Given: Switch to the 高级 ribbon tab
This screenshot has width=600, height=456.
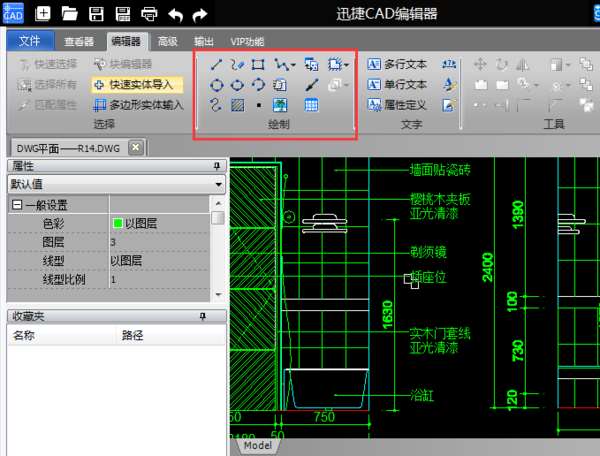Looking at the screenshot, I should pos(168,41).
